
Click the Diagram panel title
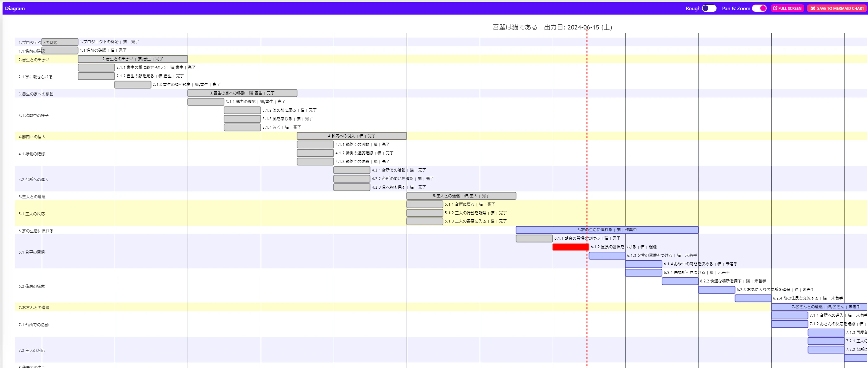point(15,9)
